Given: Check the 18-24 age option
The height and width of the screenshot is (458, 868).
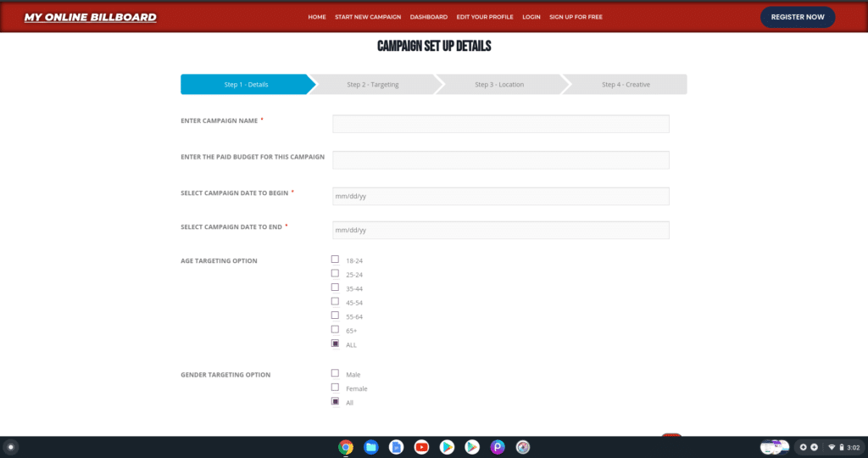Looking at the screenshot, I should pos(335,260).
